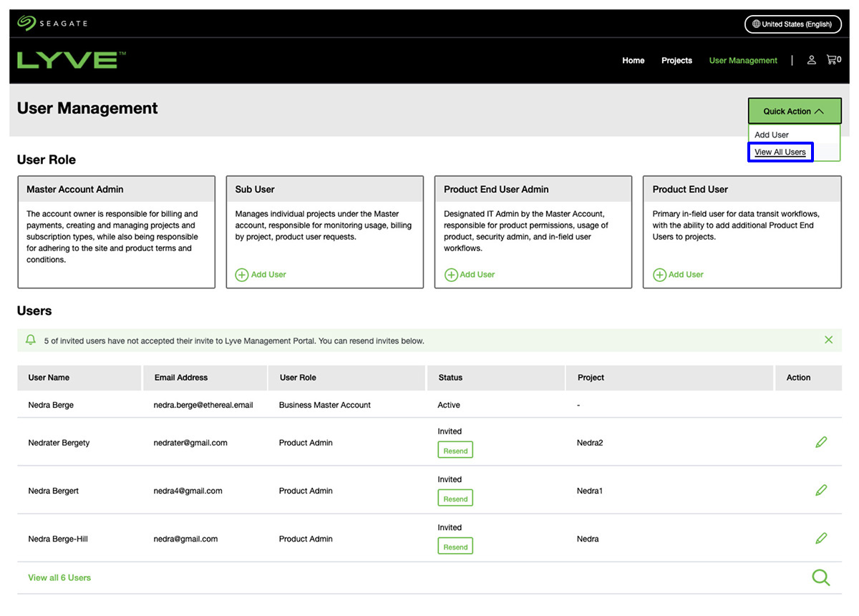Click Add User link in Product End User card
This screenshot has width=859, height=616.
point(686,275)
